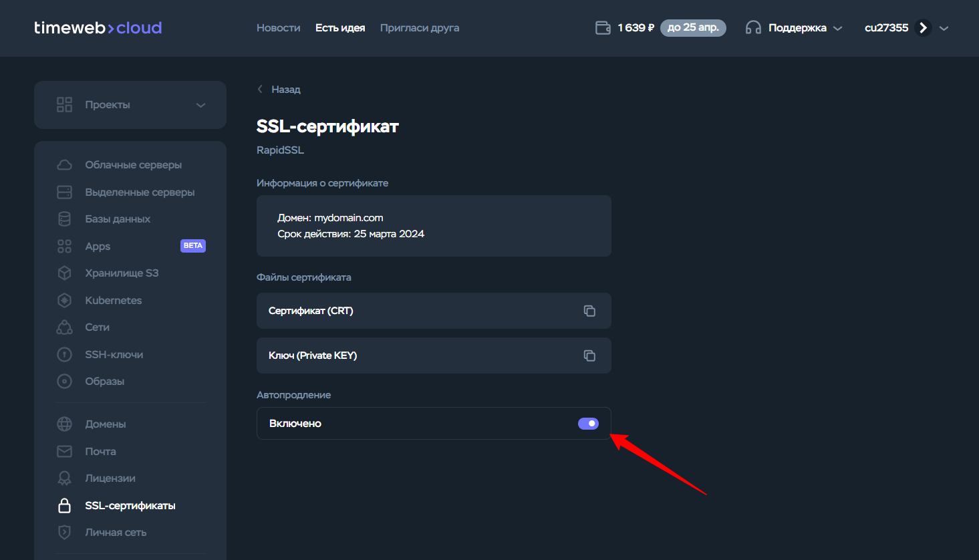Click the SSH-ключи key icon
The height and width of the screenshot is (560, 979).
64,354
